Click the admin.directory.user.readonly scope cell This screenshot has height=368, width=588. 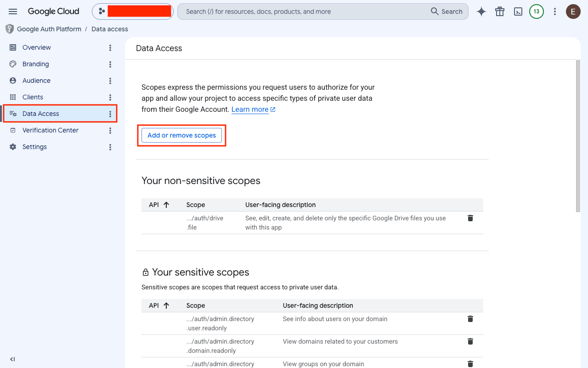[x=220, y=323]
